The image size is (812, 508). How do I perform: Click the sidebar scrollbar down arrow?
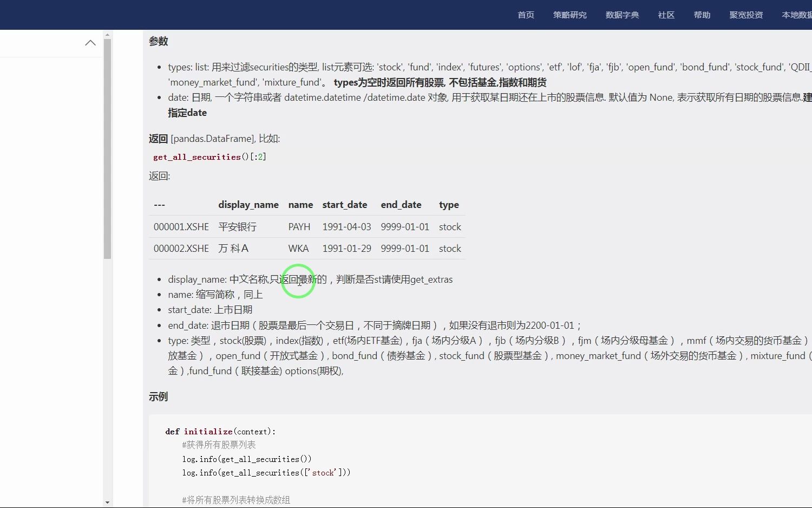pos(107,503)
